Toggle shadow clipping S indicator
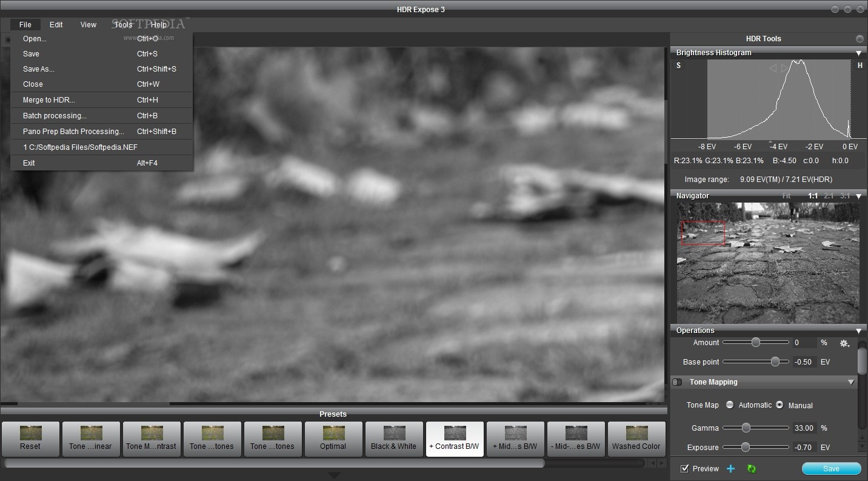 tap(678, 66)
